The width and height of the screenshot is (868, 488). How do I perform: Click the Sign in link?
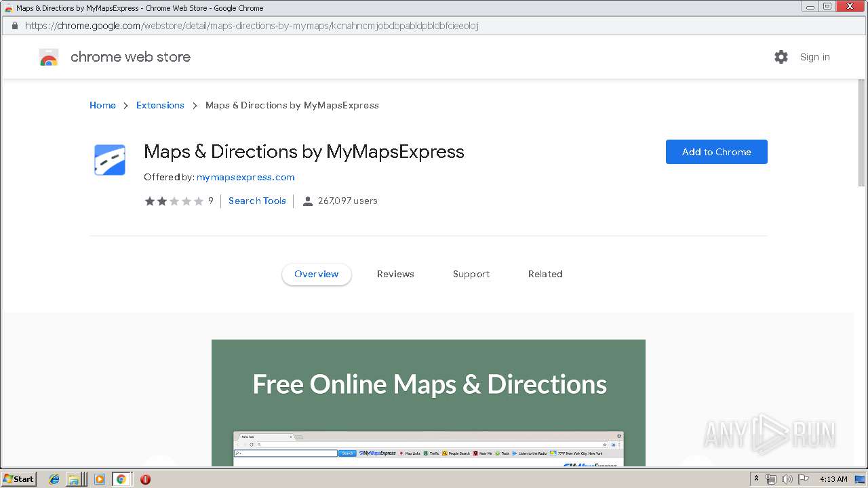[x=815, y=57]
